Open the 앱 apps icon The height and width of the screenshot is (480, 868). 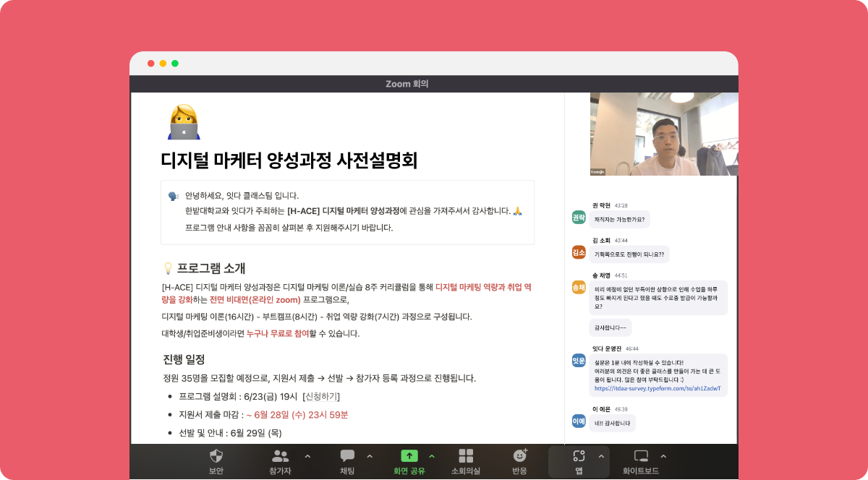coord(579,455)
